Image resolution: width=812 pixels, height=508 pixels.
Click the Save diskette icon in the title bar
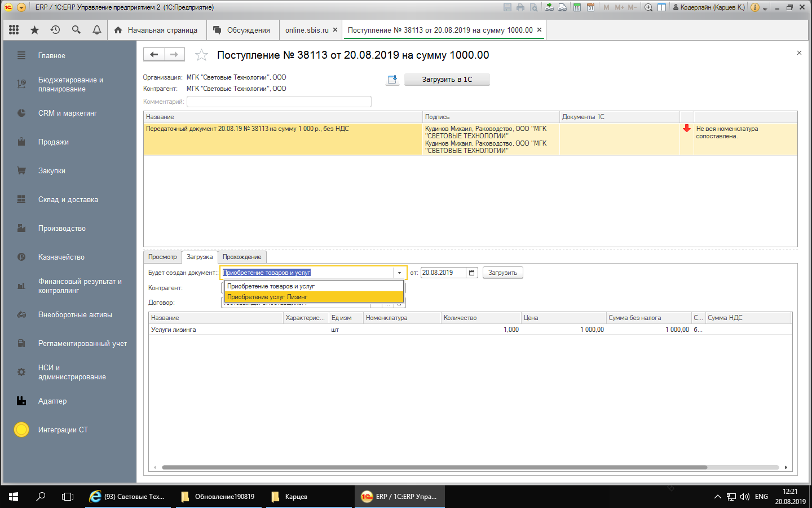(507, 7)
